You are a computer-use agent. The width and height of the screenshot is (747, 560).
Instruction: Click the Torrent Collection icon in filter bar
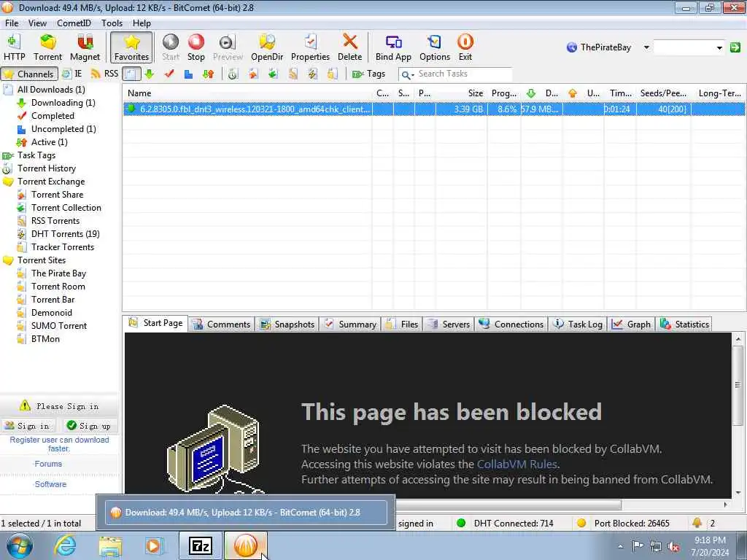[273, 74]
